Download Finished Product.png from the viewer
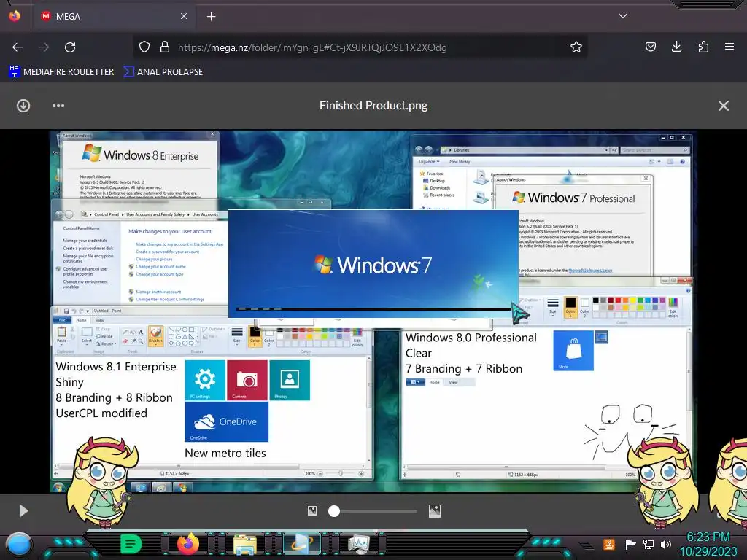 (x=23, y=106)
